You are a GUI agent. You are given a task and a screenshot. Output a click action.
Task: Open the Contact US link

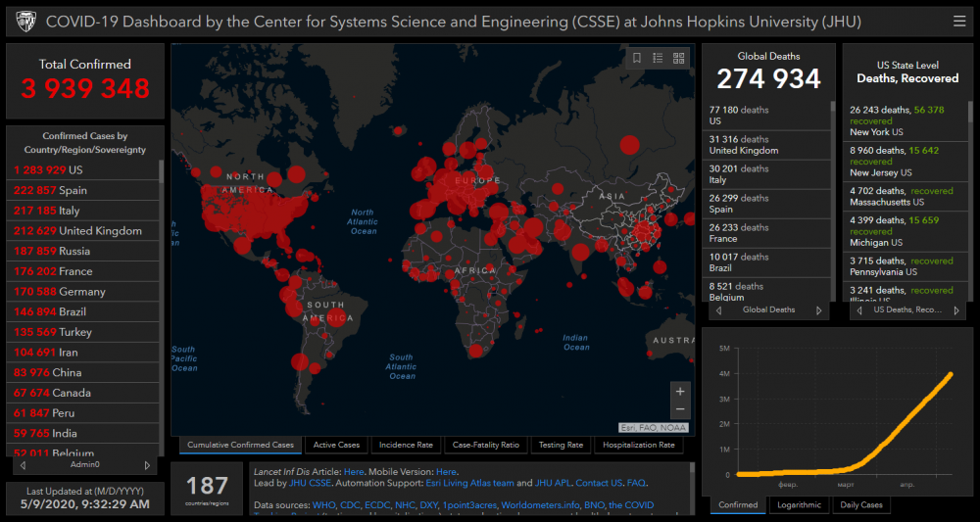(598, 483)
